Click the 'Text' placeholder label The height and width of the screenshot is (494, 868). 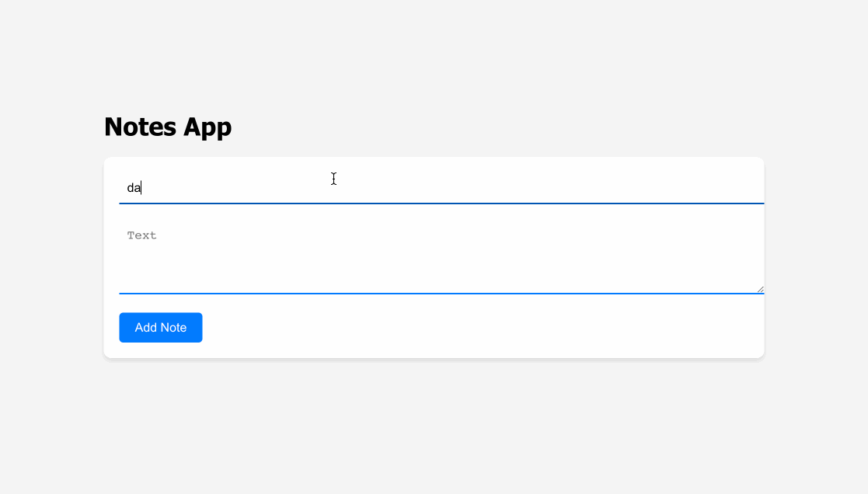[x=142, y=235]
